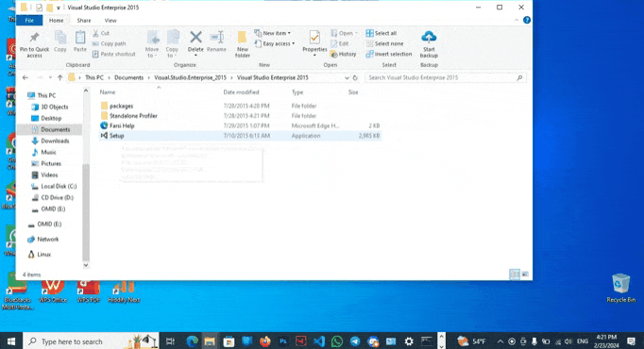Click Documents in the address breadcrumb
Viewport: 644px width, 349px height.
[128, 77]
